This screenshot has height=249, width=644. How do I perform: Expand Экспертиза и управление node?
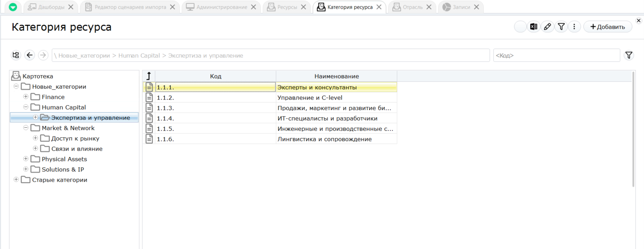pos(35,117)
